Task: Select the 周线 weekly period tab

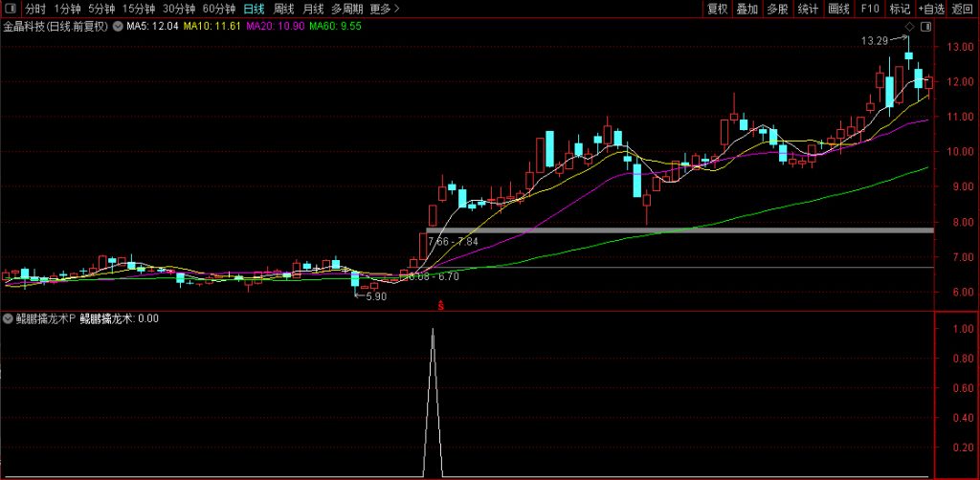Action: click(284, 9)
